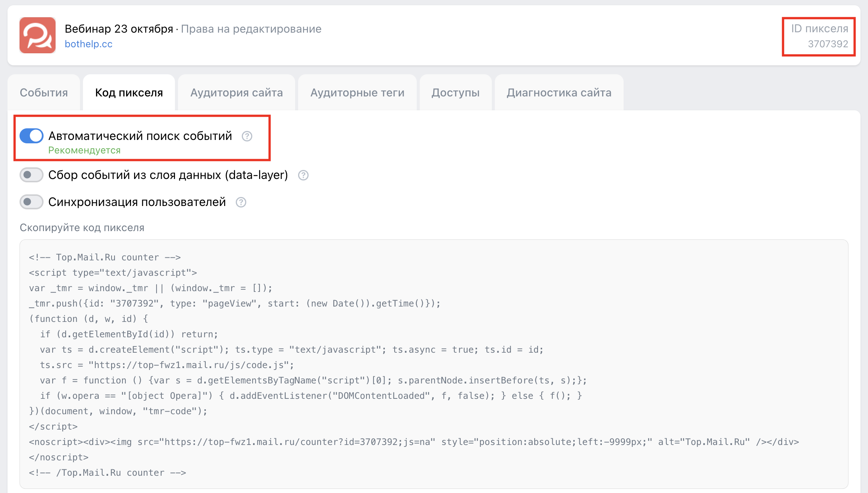Switch to the События tab
Viewport: 868px width, 493px height.
(44, 93)
